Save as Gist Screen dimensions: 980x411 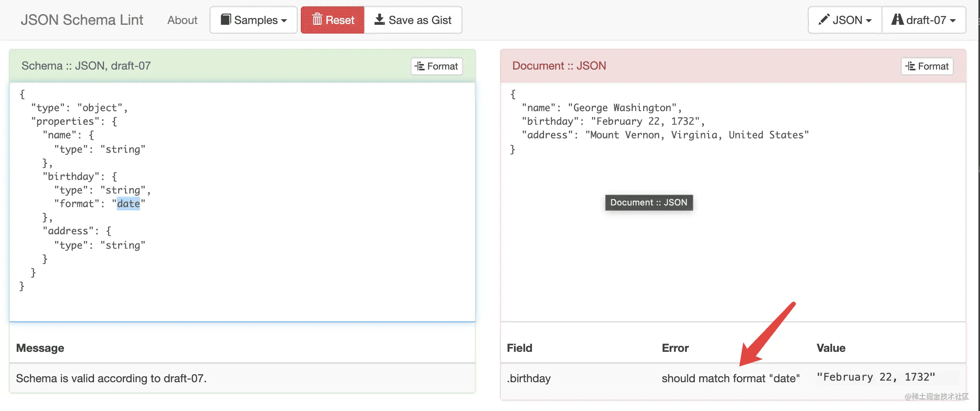(413, 20)
